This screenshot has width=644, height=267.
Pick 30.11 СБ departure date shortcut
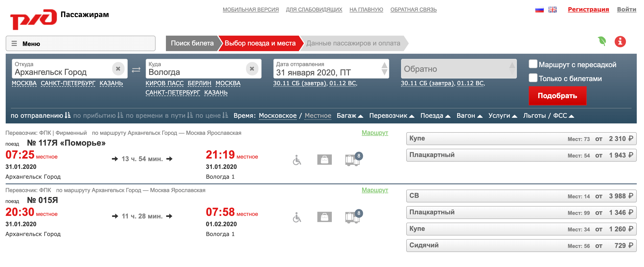(x=300, y=83)
